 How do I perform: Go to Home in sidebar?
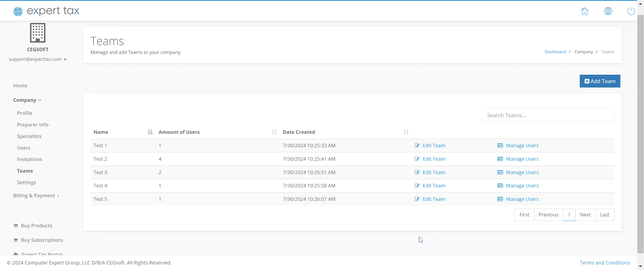[20, 85]
